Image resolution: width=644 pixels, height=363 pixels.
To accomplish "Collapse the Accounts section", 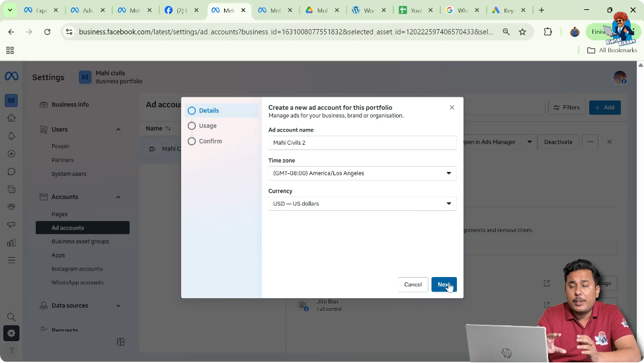I will 118,197.
